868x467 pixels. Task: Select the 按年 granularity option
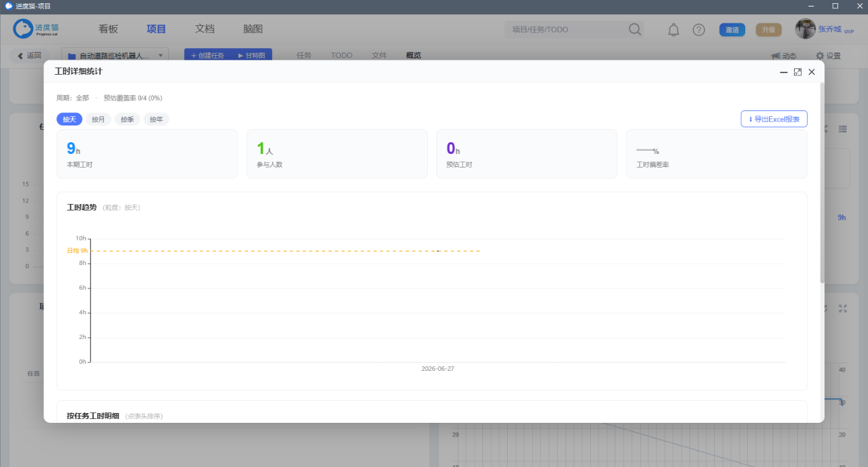156,120
